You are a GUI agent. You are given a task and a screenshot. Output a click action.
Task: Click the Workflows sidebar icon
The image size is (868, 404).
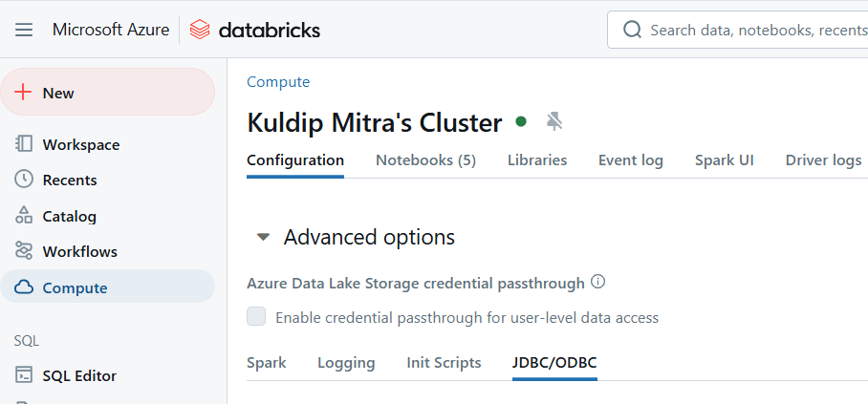(25, 251)
